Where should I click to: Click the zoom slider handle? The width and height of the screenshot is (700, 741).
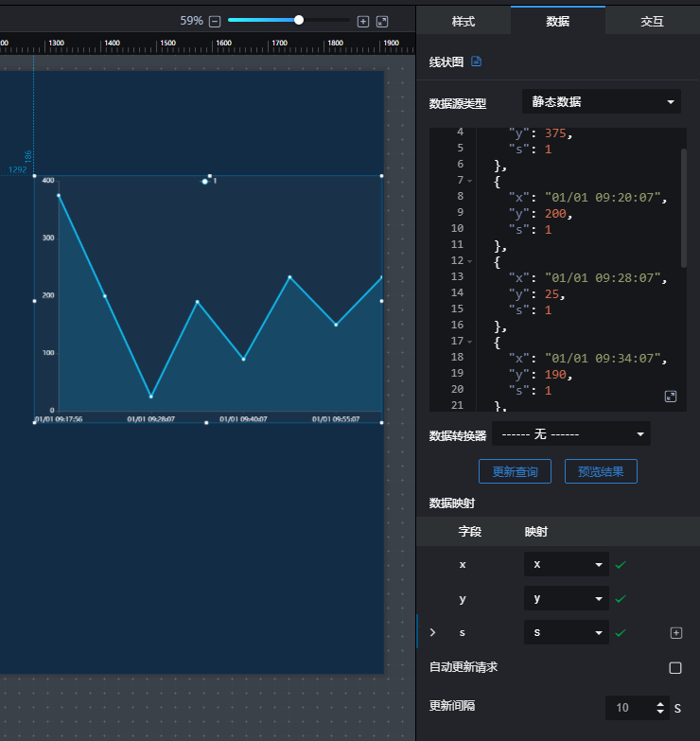pyautogui.click(x=299, y=20)
